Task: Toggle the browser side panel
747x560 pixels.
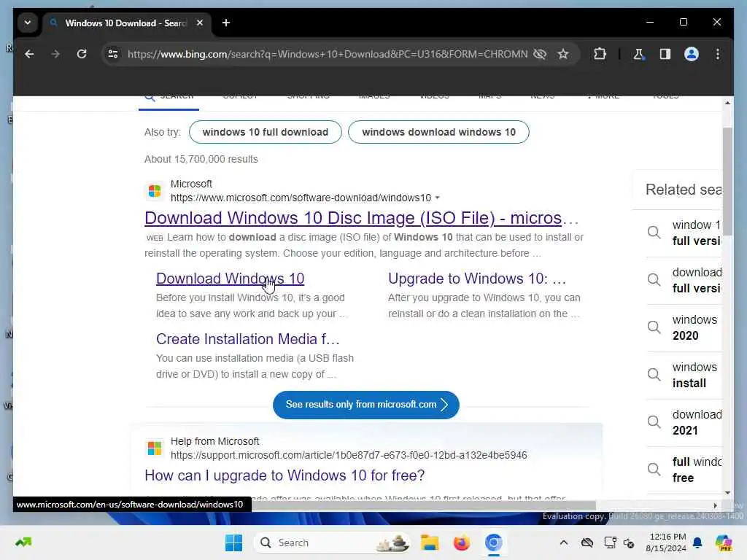Action: pos(665,54)
